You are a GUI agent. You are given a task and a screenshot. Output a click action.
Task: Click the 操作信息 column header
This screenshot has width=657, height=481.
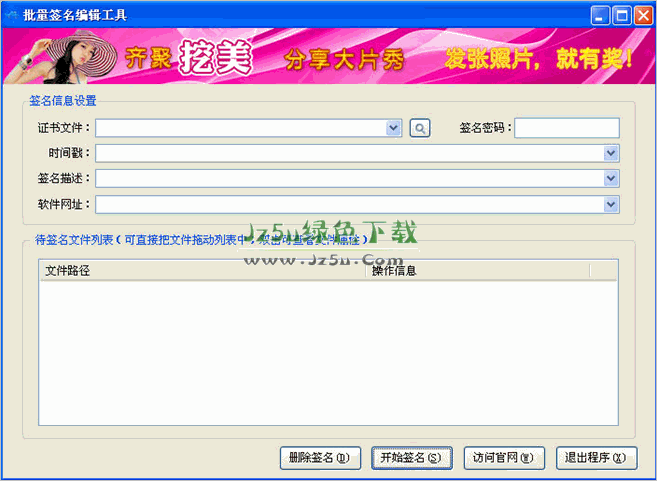click(x=478, y=271)
